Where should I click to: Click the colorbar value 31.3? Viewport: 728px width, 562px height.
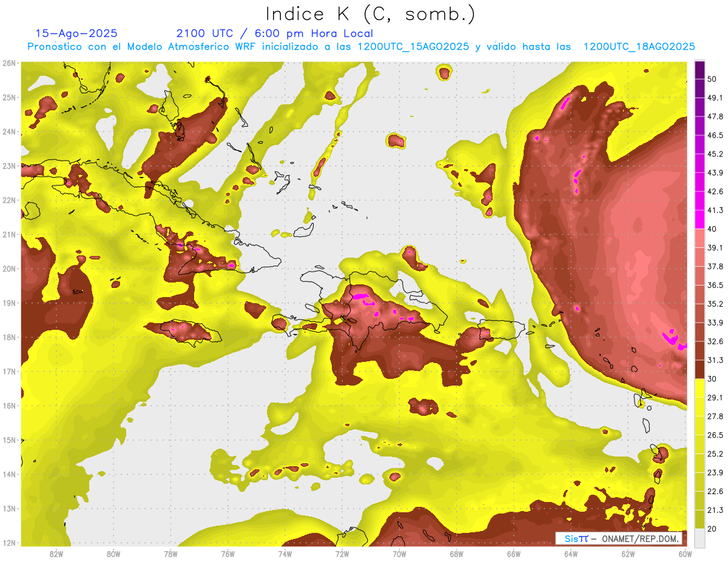(x=715, y=360)
